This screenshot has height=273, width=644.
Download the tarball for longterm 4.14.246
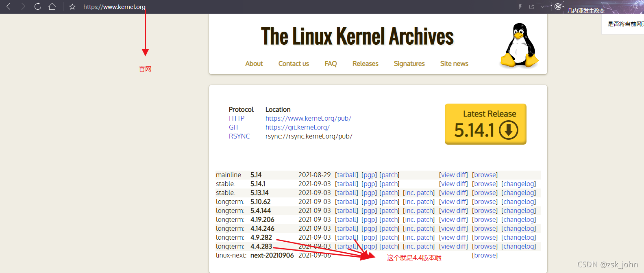coord(346,229)
